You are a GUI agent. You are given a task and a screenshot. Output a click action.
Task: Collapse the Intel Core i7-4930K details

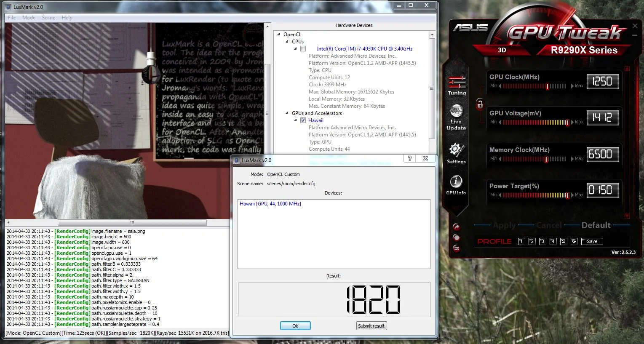pyautogui.click(x=295, y=49)
